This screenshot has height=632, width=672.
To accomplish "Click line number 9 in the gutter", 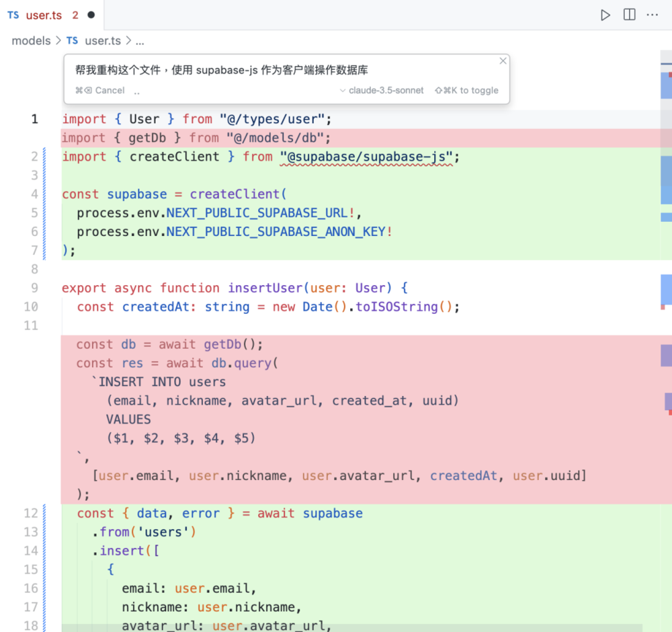I will [34, 288].
